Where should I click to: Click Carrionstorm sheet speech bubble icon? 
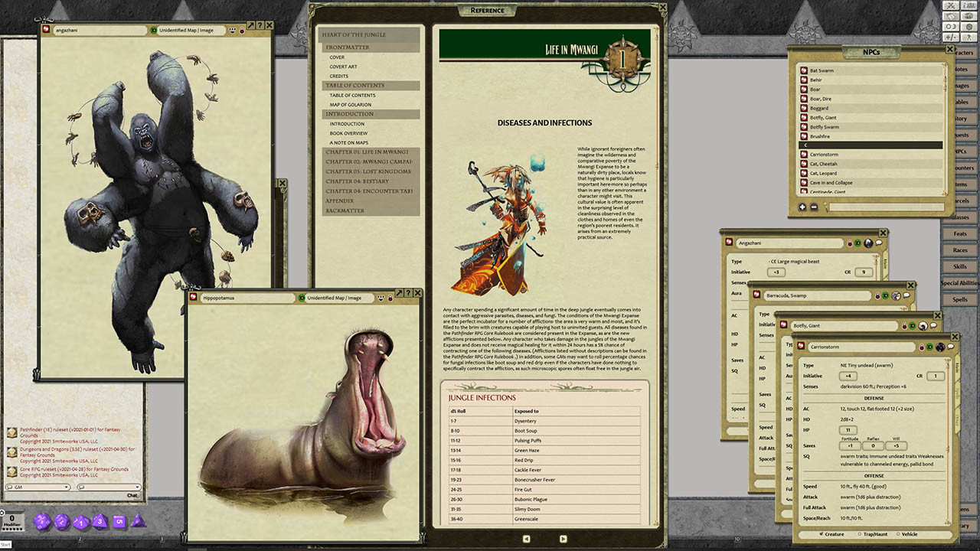[x=950, y=347]
